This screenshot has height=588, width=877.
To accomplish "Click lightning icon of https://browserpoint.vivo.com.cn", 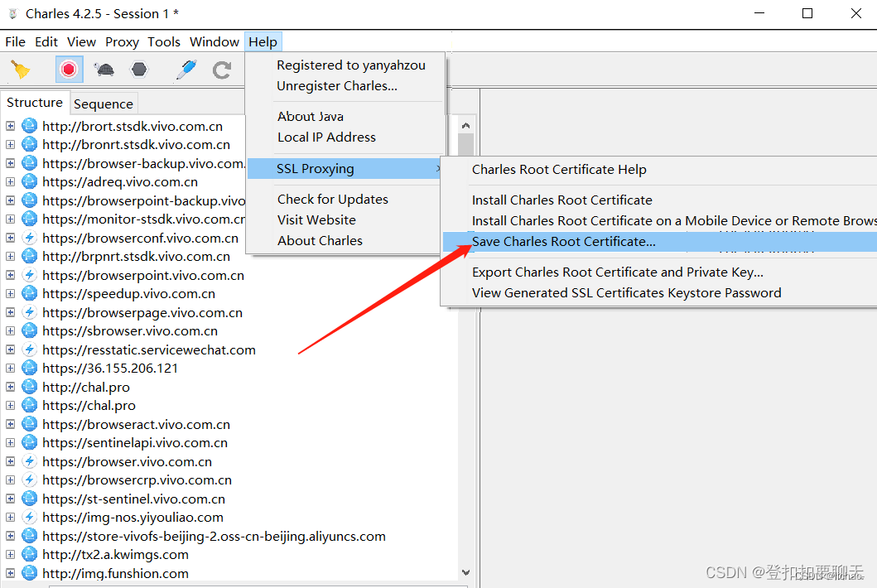I will pyautogui.click(x=29, y=275).
